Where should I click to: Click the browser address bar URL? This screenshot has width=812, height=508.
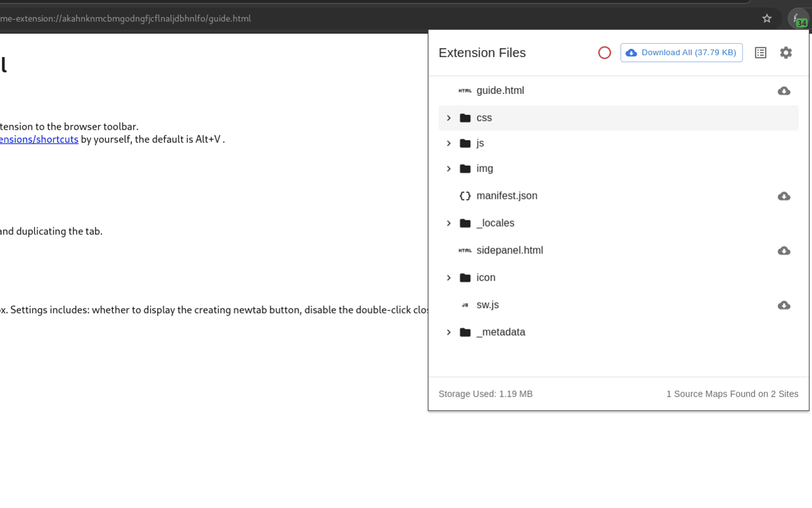(x=127, y=18)
